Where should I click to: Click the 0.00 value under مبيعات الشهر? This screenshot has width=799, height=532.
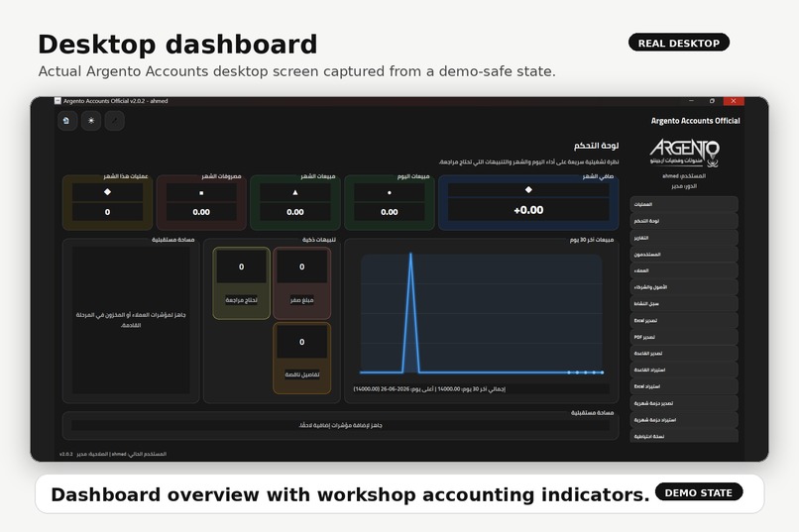click(295, 212)
